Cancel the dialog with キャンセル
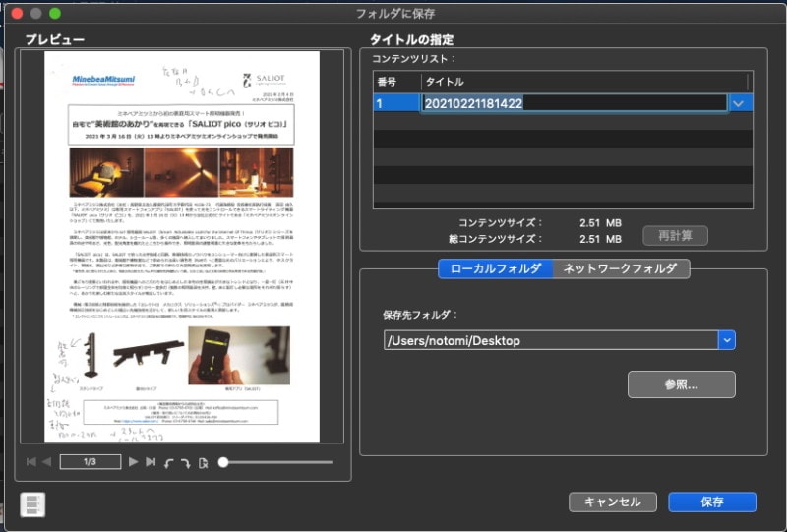The width and height of the screenshot is (787, 532). pos(612,502)
